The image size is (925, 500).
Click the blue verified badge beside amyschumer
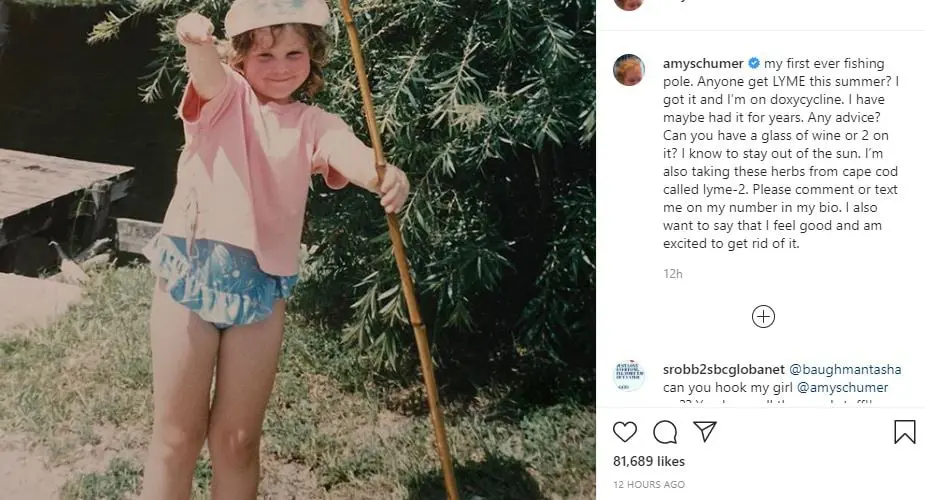click(x=754, y=63)
